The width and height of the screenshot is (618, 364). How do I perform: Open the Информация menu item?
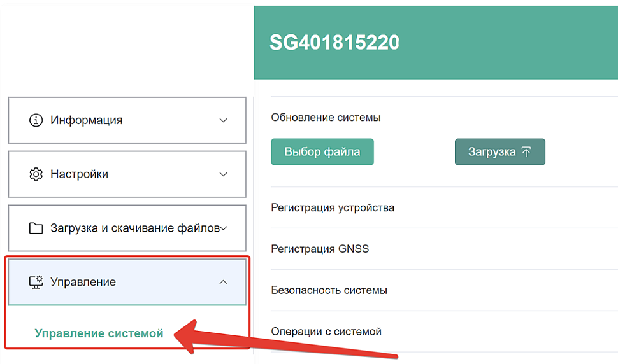pyautogui.click(x=127, y=120)
